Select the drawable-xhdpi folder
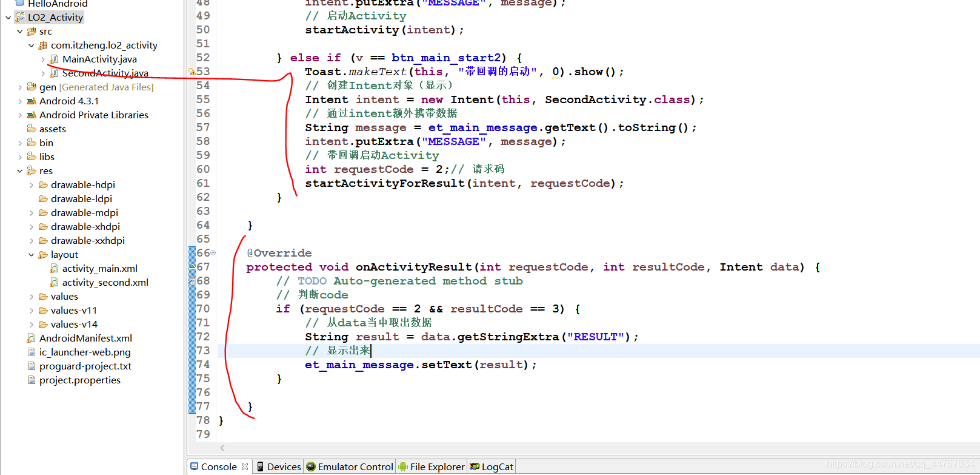Image resolution: width=980 pixels, height=475 pixels. (x=85, y=226)
